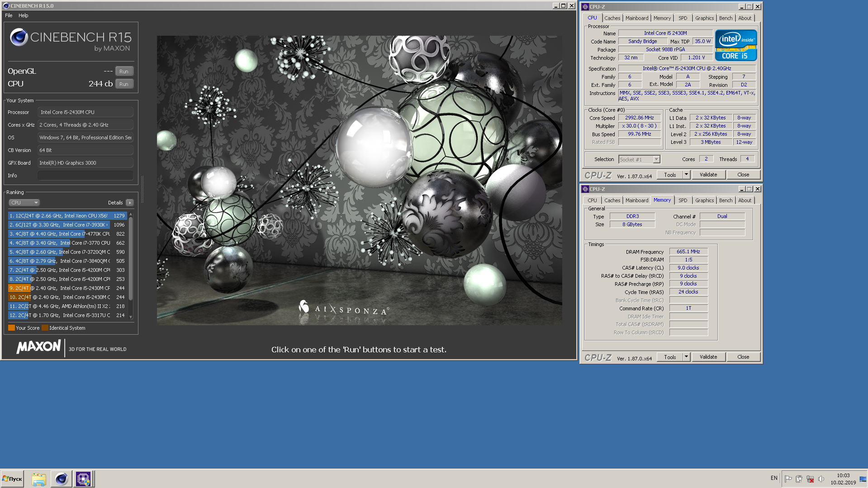Click the Info input field in Your System
The image size is (868, 488).
coord(85,175)
